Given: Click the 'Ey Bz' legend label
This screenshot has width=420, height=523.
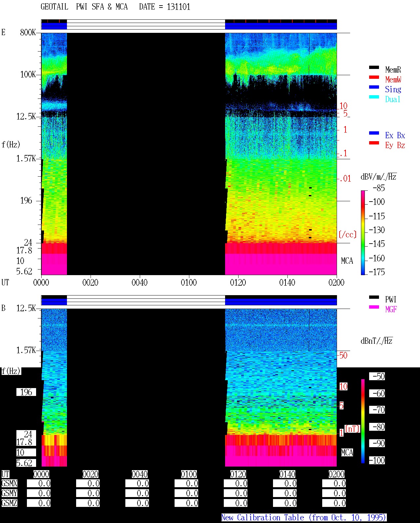Looking at the screenshot, I should [395, 145].
